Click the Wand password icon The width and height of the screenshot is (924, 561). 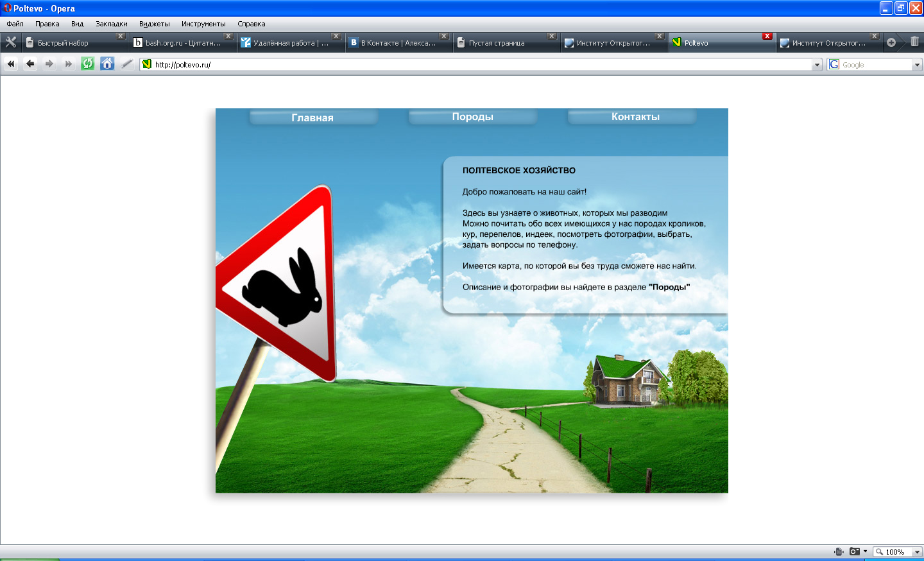(127, 64)
